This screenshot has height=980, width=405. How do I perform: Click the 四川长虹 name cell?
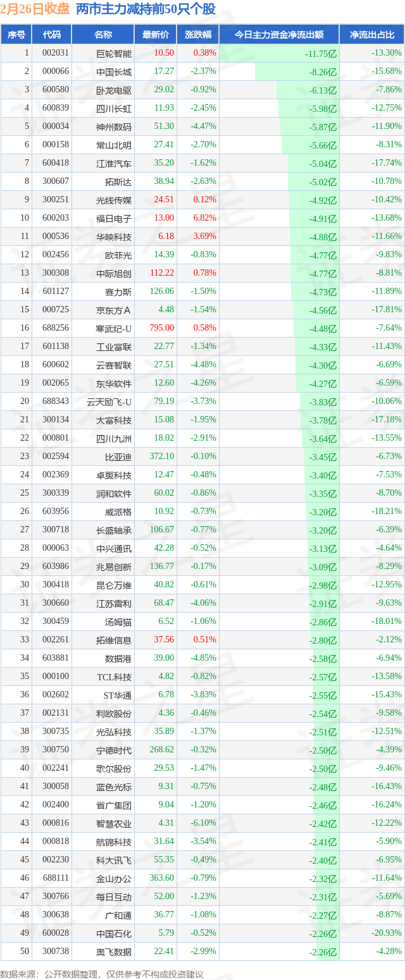(103, 108)
